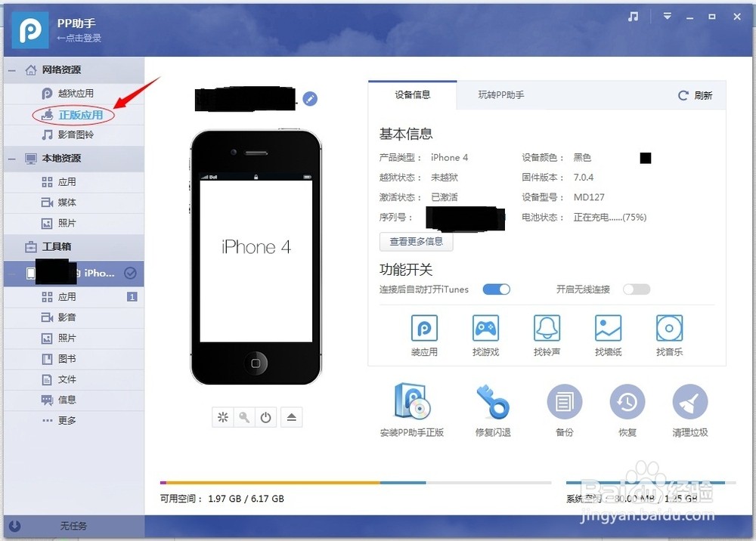Click the 可用空间 storage usage bar
Screen dimensions: 756x541
(x=356, y=482)
